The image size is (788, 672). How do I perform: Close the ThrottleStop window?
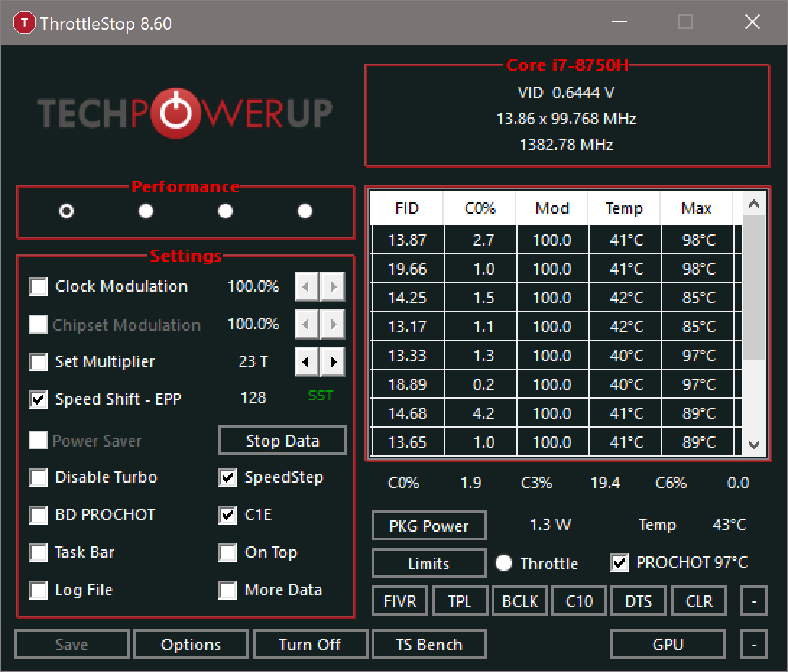(x=753, y=22)
